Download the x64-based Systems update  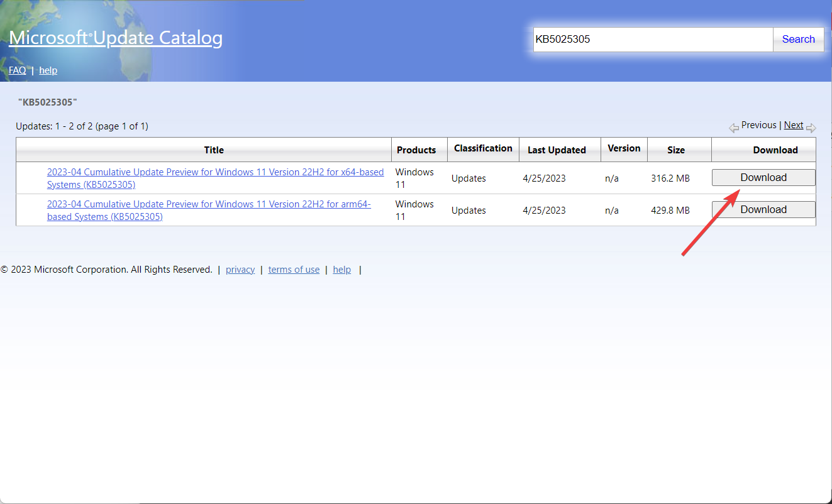[763, 178]
